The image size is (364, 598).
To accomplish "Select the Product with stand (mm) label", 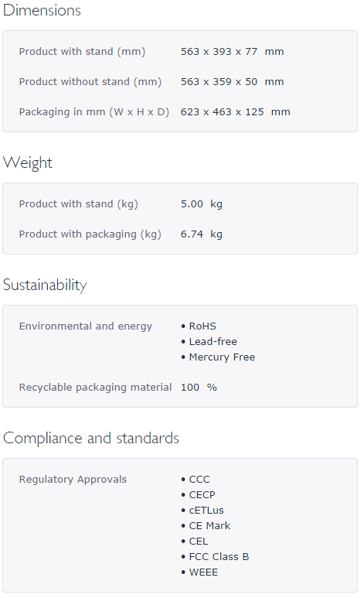I will [83, 52].
